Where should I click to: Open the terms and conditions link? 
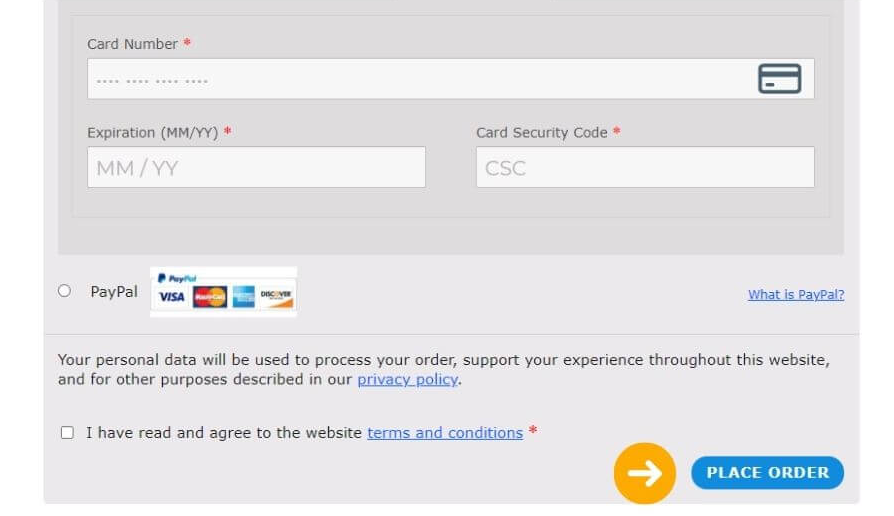tap(445, 433)
